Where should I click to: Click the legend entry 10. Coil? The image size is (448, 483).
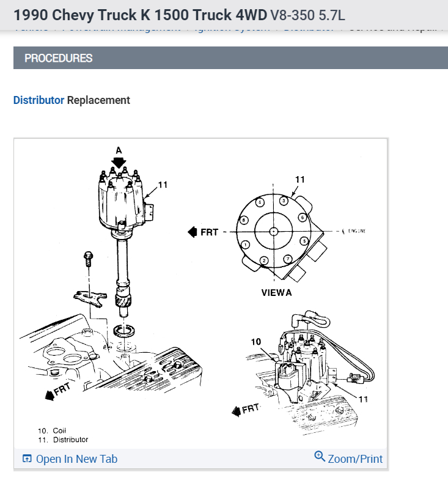coord(52,430)
